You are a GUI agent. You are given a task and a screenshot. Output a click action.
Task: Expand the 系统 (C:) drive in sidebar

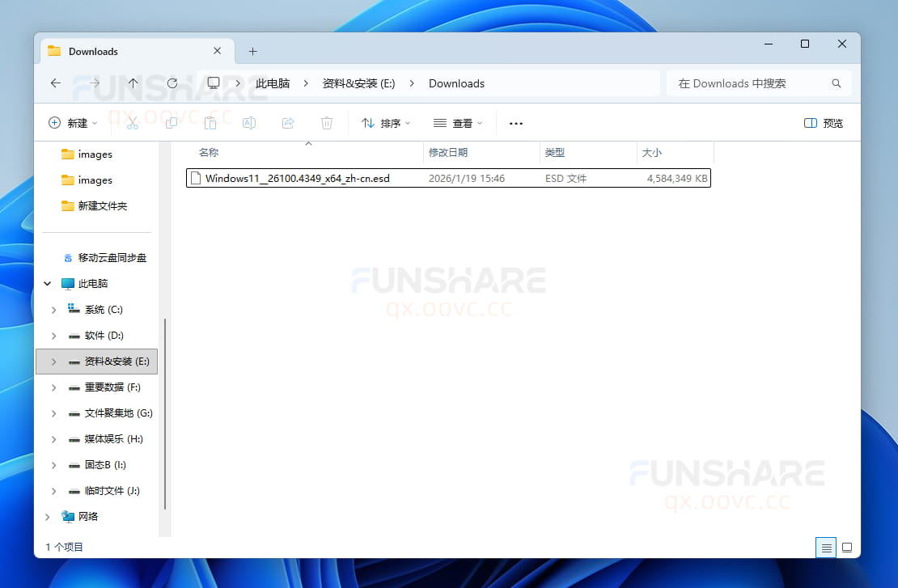[x=53, y=310]
